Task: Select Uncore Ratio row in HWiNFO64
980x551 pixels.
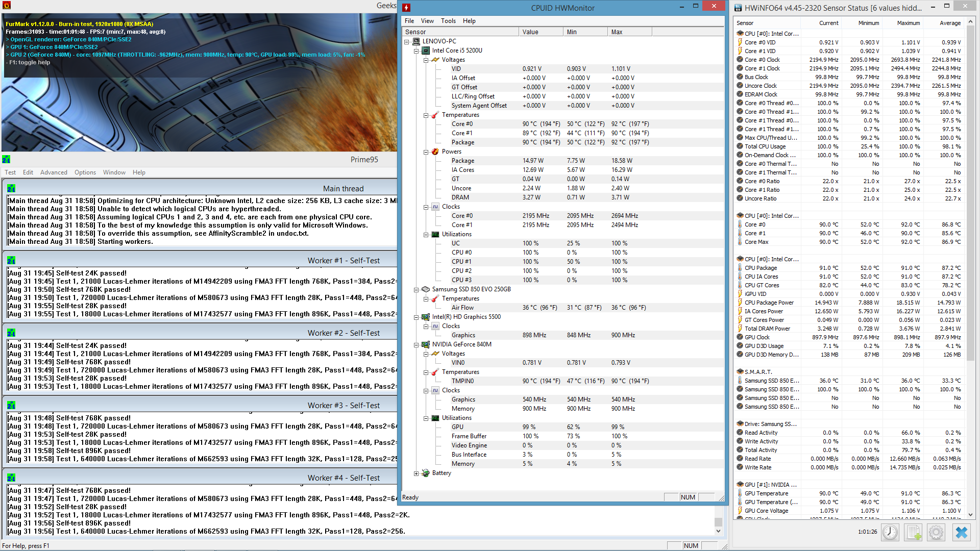Action: point(849,198)
